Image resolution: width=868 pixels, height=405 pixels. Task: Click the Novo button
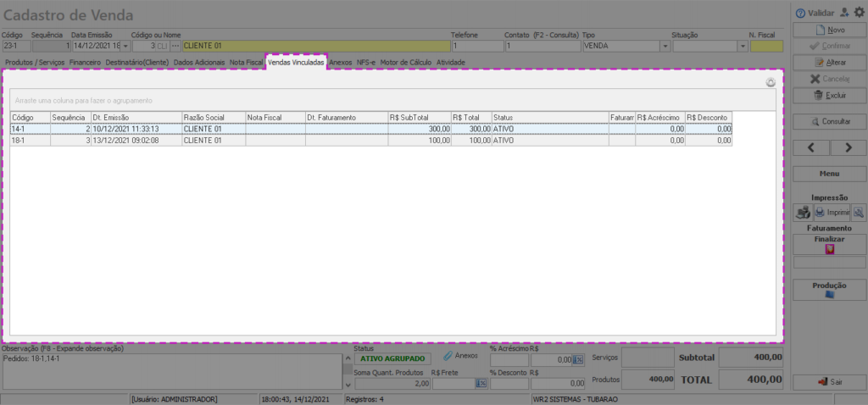point(830,30)
